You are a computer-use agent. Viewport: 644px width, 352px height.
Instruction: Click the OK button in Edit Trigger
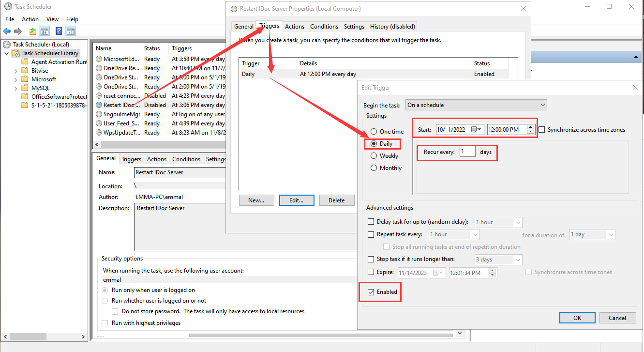577,318
